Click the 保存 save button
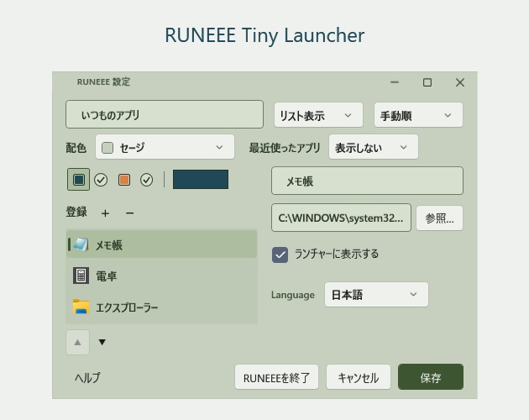Viewport: 529px width, 420px height. [x=431, y=377]
